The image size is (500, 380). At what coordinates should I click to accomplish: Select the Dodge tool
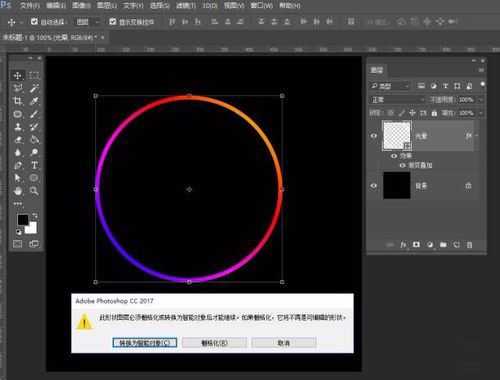pos(34,152)
